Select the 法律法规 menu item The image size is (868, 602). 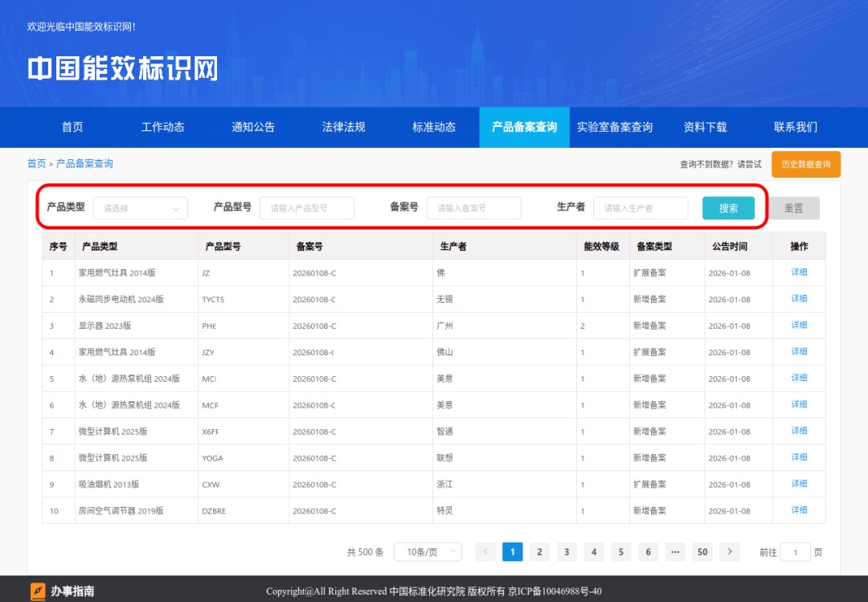pos(343,127)
